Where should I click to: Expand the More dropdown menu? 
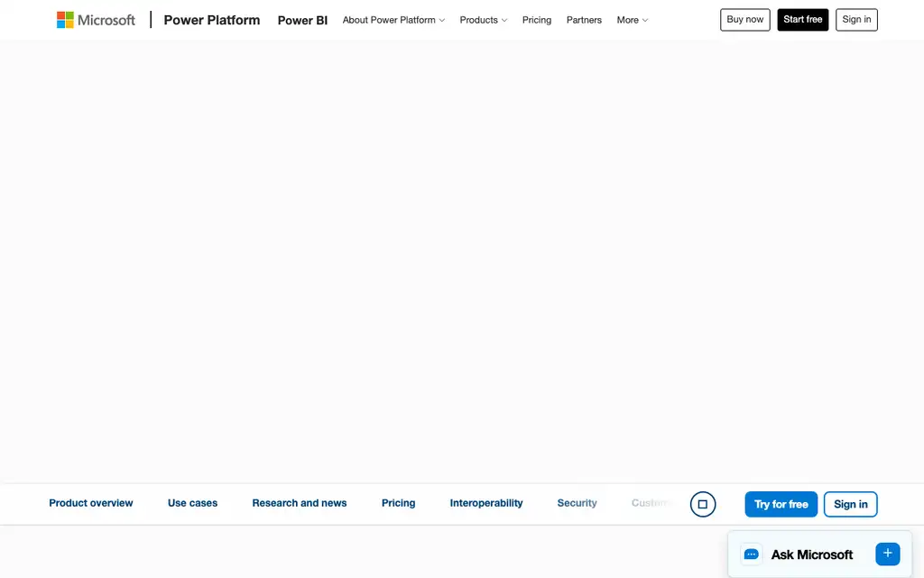(633, 20)
